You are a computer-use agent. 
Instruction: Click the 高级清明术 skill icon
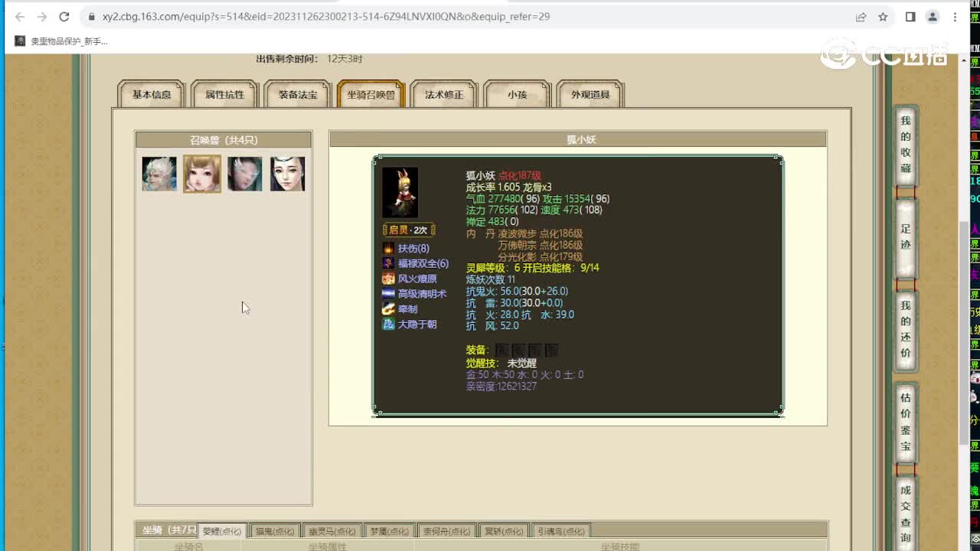click(x=389, y=293)
